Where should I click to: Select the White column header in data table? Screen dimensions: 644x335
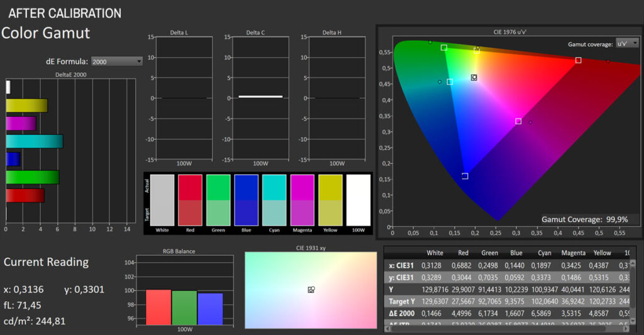435,253
